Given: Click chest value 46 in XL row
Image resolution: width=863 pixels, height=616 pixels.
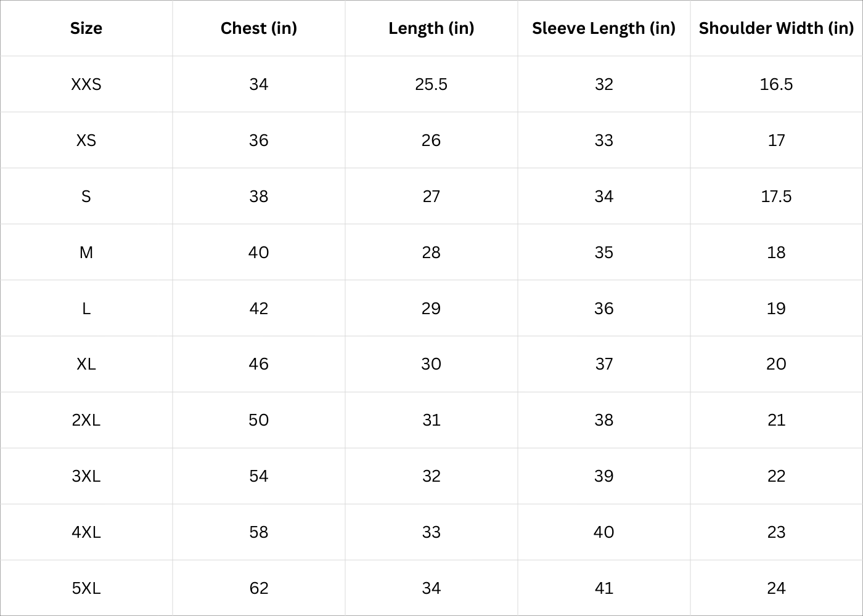Looking at the screenshot, I should pos(259,364).
